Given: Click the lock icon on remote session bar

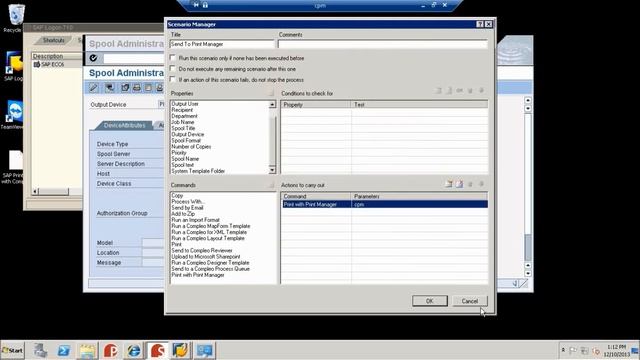Looking at the screenshot, I should click(x=205, y=5).
